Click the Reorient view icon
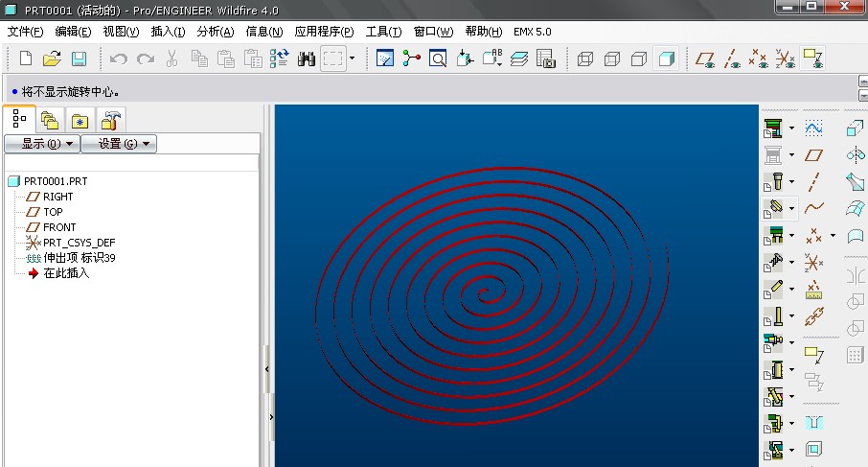The width and height of the screenshot is (868, 467). pos(465,58)
